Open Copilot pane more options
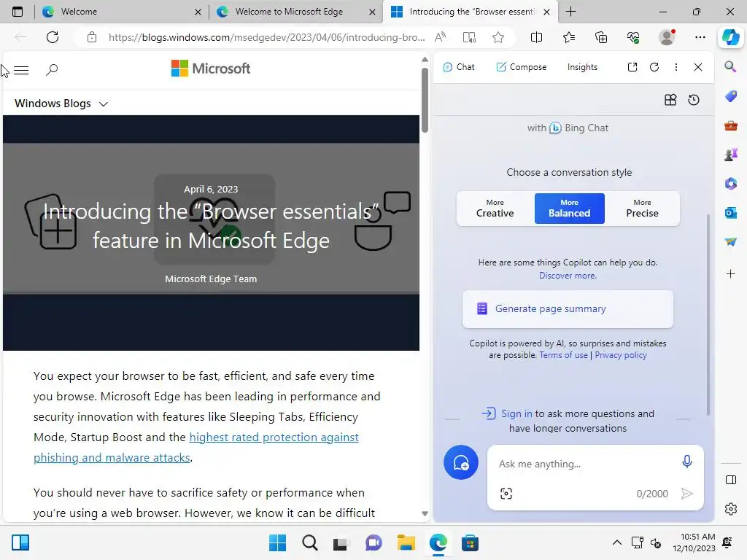The width and height of the screenshot is (747, 560). coord(676,67)
